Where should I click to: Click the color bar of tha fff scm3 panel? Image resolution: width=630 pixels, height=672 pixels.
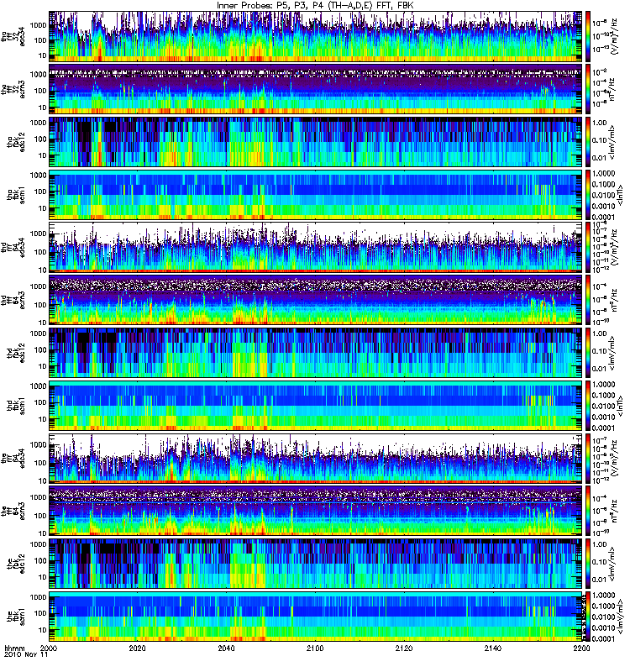point(588,89)
